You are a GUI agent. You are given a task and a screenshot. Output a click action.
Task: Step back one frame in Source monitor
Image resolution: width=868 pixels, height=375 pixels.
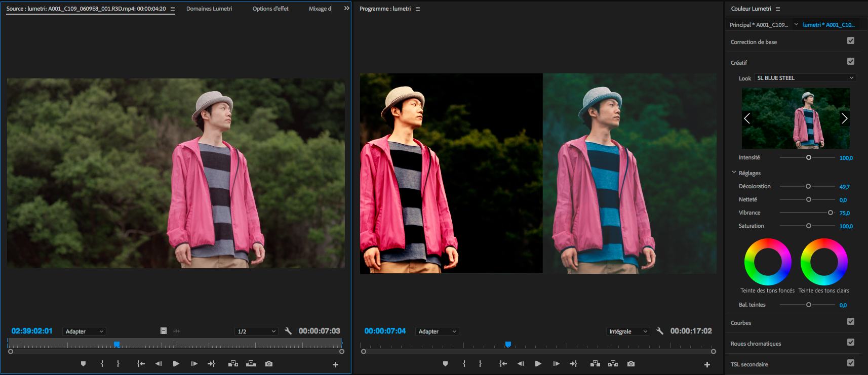(159, 364)
